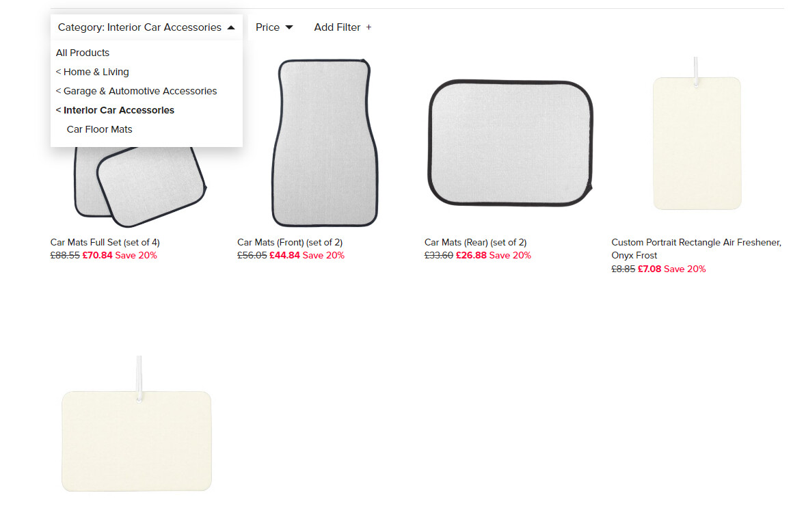The width and height of the screenshot is (791, 532).
Task: Click the £7.08 air freshener price
Action: 649,269
